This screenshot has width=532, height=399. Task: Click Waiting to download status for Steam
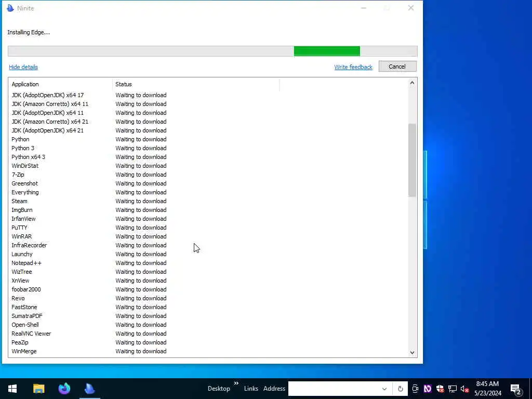point(141,201)
